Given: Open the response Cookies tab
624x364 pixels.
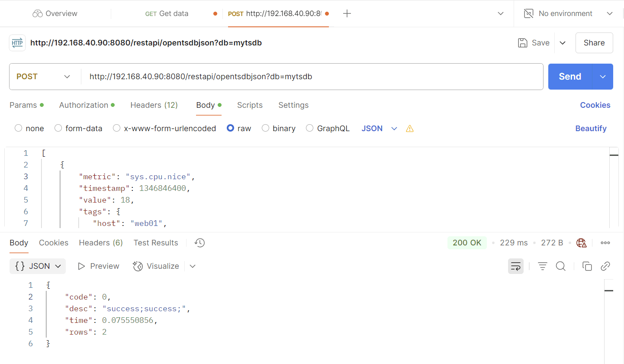Looking at the screenshot, I should pyautogui.click(x=54, y=243).
